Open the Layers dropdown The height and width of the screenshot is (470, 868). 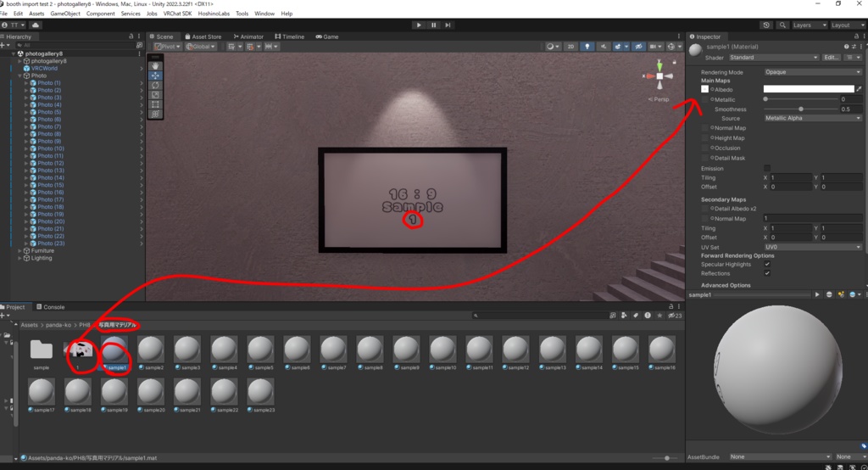(810, 25)
